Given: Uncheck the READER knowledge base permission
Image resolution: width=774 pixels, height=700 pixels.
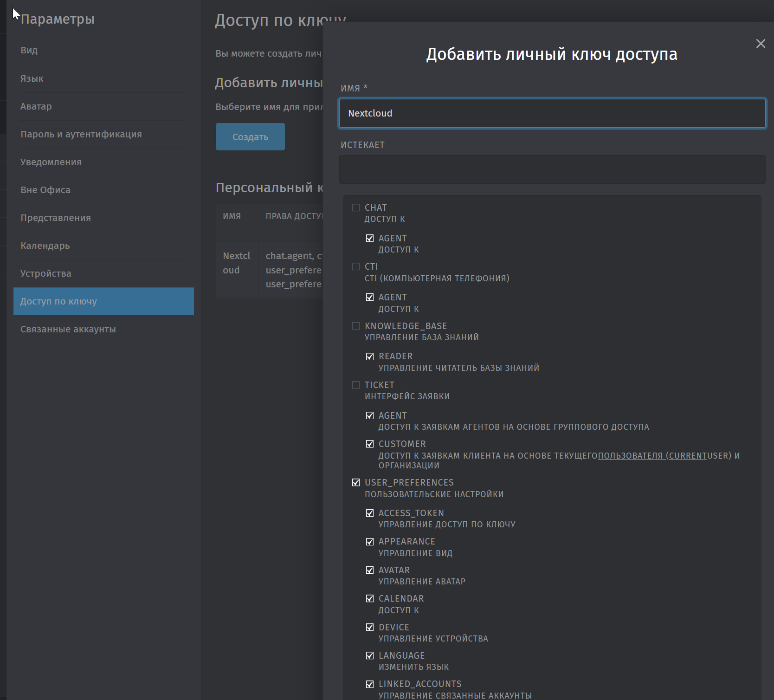Looking at the screenshot, I should [370, 356].
